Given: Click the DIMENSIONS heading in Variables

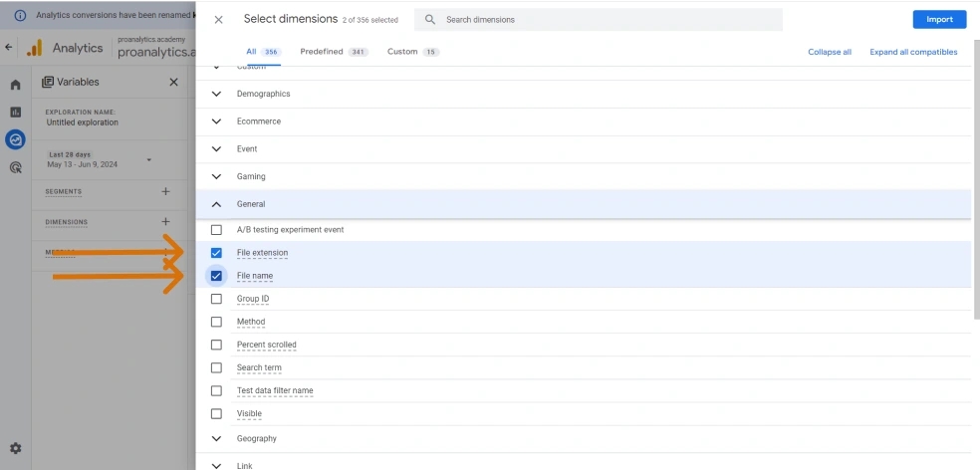Looking at the screenshot, I should 67,222.
